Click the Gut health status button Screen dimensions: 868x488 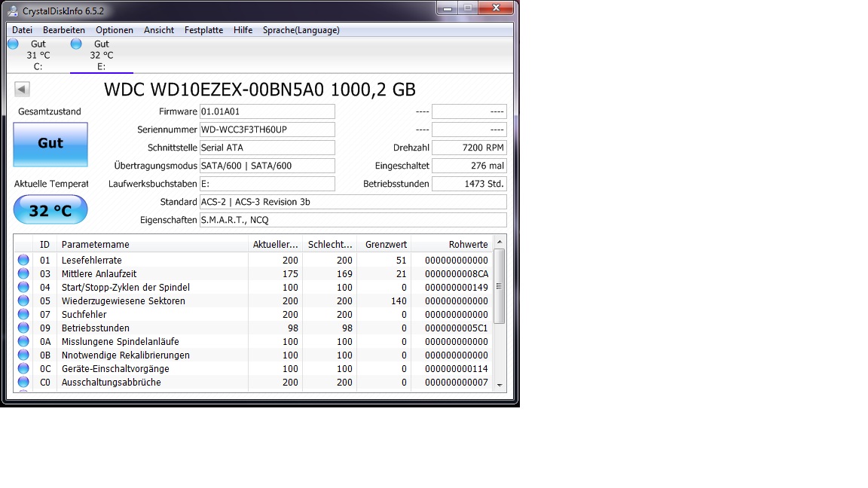coord(50,144)
